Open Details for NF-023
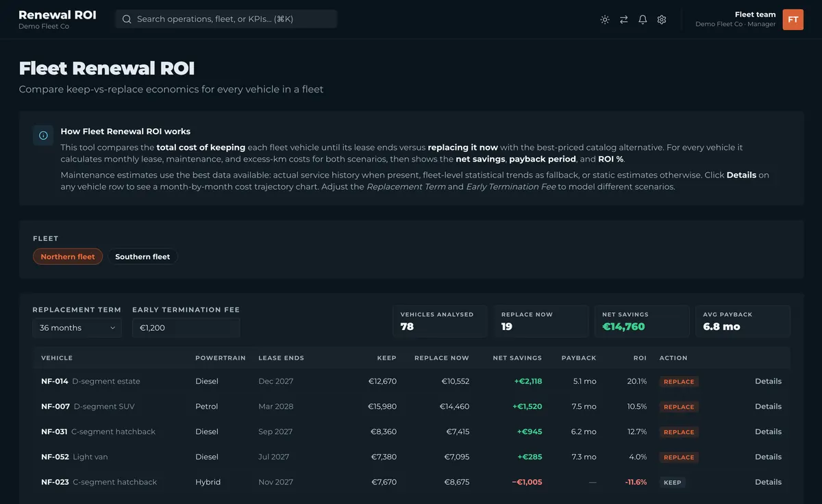This screenshot has width=822, height=504. tap(768, 482)
